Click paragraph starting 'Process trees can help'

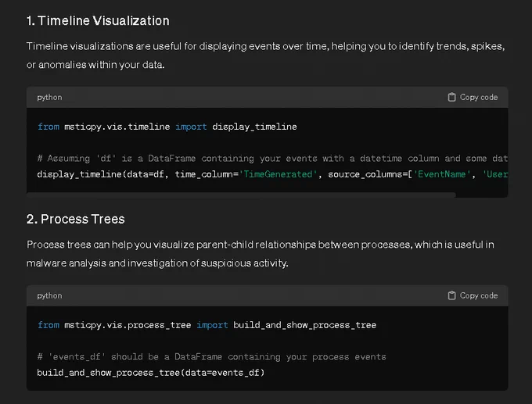(261, 253)
